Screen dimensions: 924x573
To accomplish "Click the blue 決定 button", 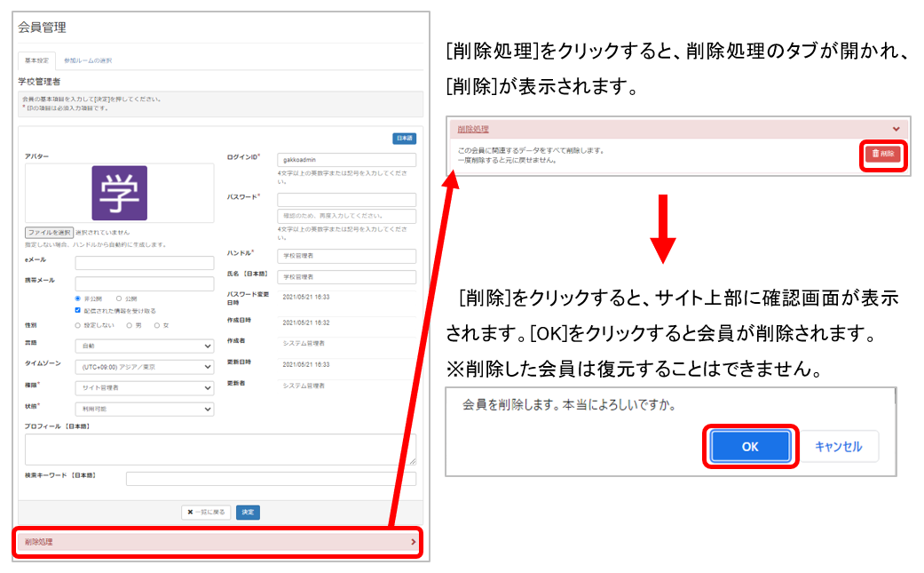I will click(248, 513).
